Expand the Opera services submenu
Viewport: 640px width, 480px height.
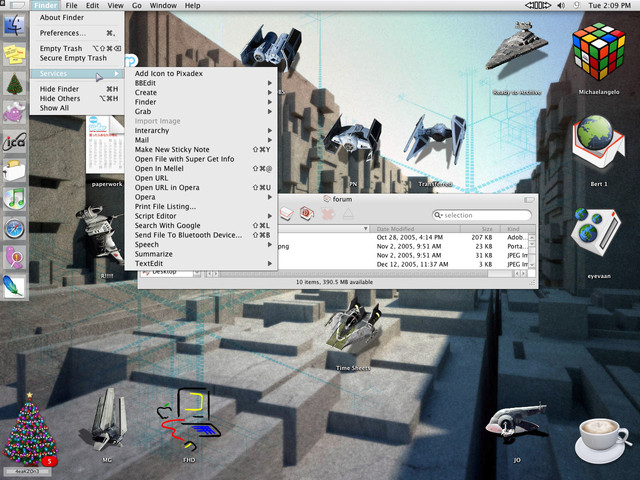pyautogui.click(x=202, y=197)
